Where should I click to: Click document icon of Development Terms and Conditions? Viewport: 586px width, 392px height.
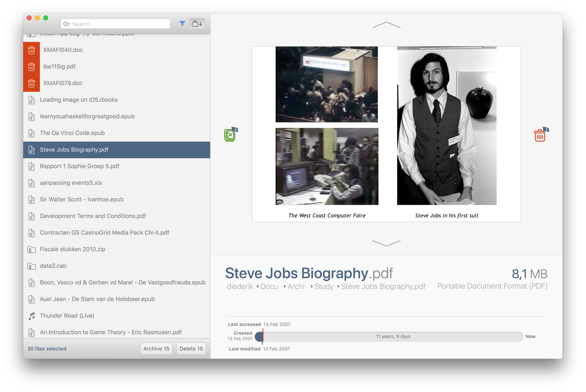coord(31,216)
